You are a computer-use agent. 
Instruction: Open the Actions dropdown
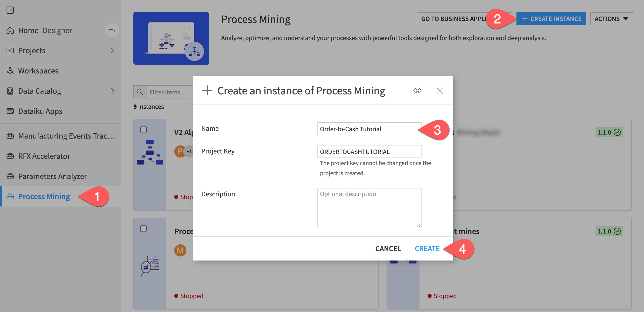pyautogui.click(x=612, y=19)
